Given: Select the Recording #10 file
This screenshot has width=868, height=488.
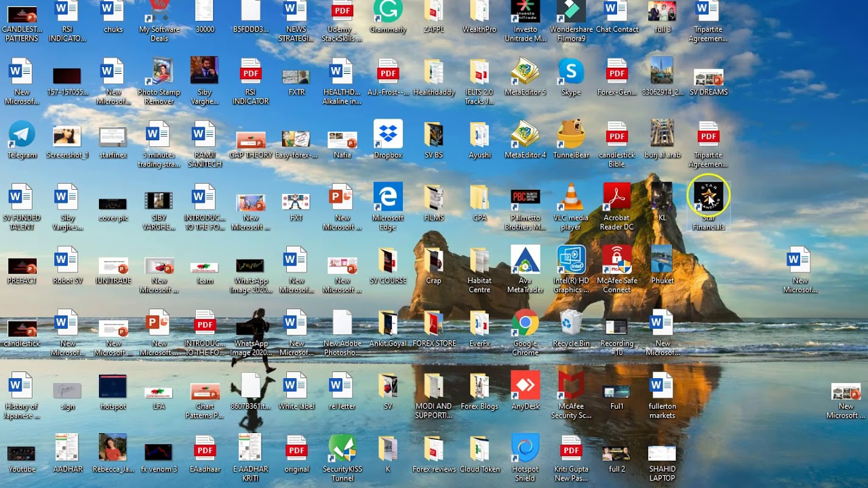Looking at the screenshot, I should pyautogui.click(x=617, y=333).
